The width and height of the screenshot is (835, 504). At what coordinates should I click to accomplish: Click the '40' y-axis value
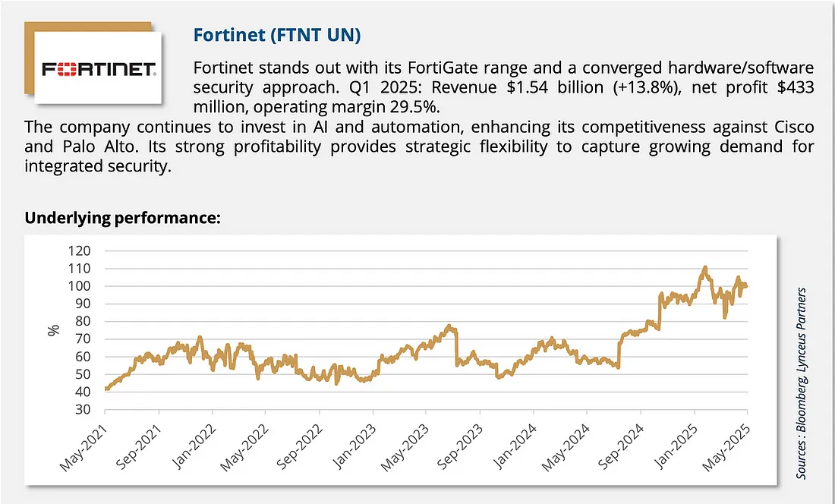pos(83,392)
